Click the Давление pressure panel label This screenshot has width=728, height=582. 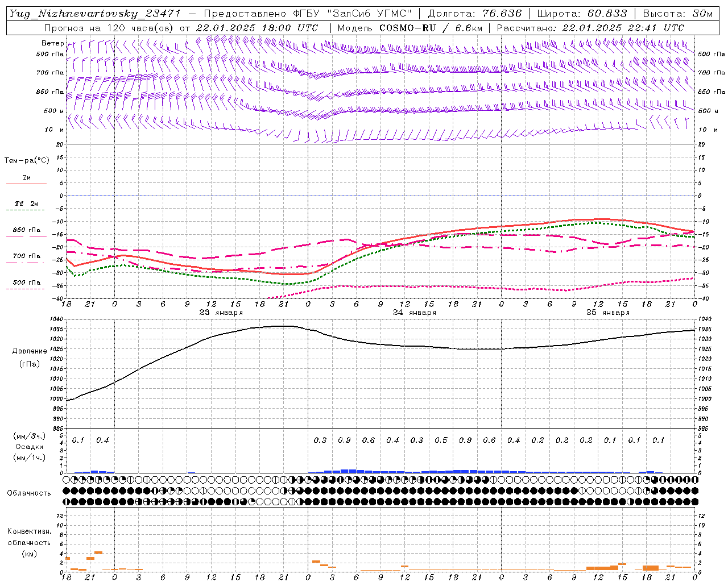coord(30,351)
